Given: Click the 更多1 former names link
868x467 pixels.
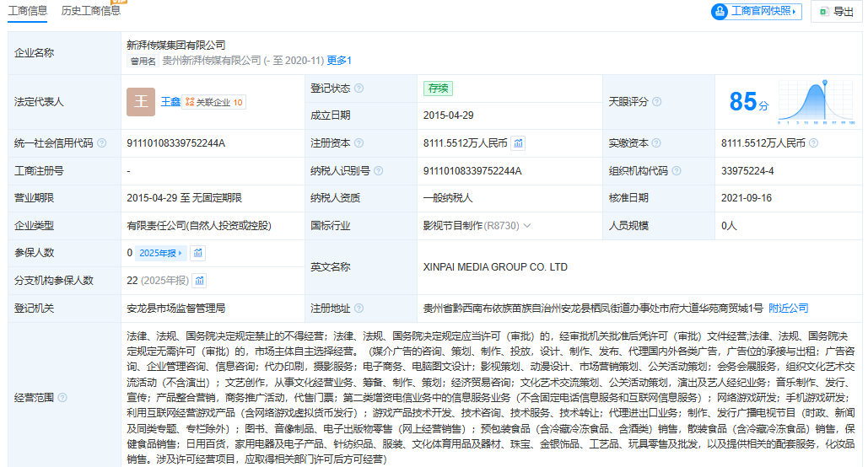Looking at the screenshot, I should click(x=339, y=61).
